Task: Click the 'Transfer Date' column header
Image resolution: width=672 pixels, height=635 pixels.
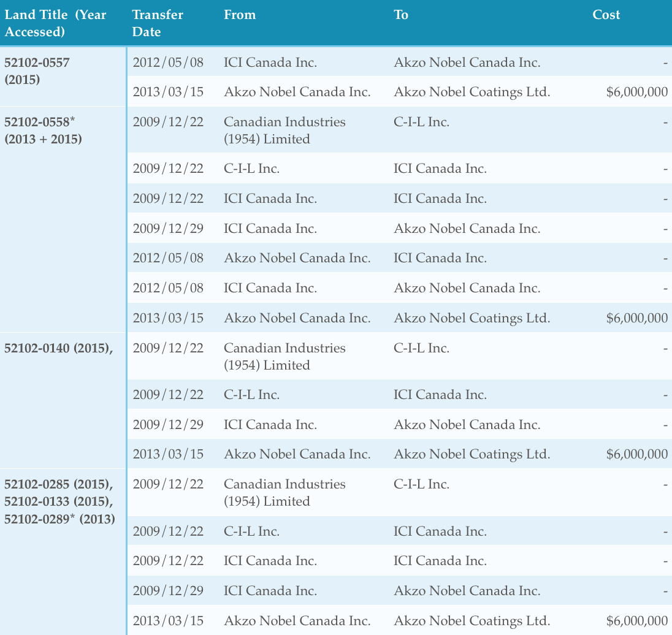Action: 158,23
